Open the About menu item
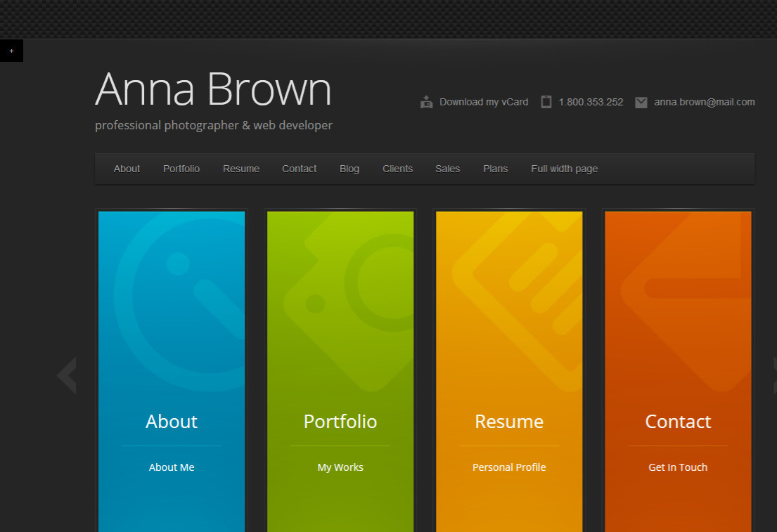Viewport: 777px width, 532px height. 127,169
